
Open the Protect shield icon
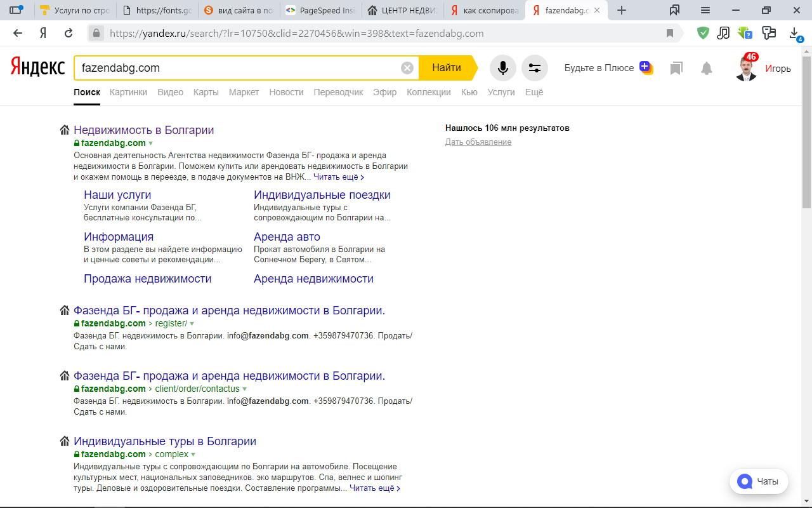click(703, 33)
